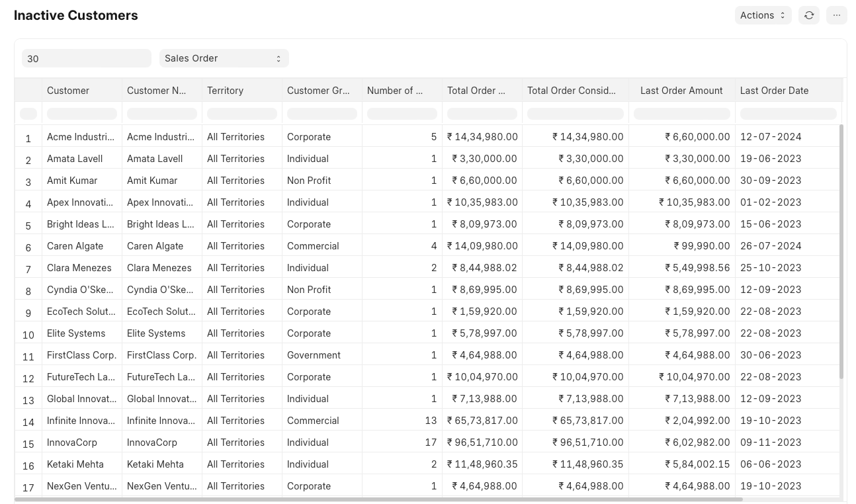Click the Territory column header
Screen dimensions: 856x504
[225, 91]
